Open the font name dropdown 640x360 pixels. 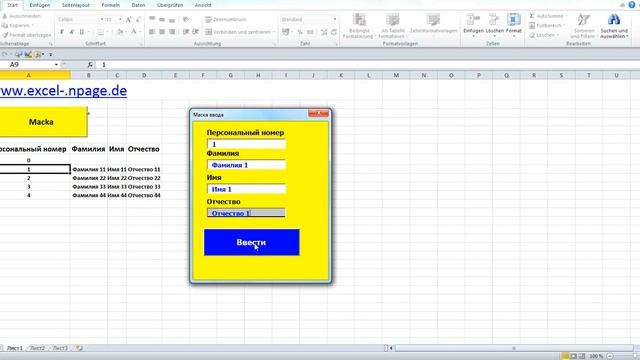[x=102, y=20]
